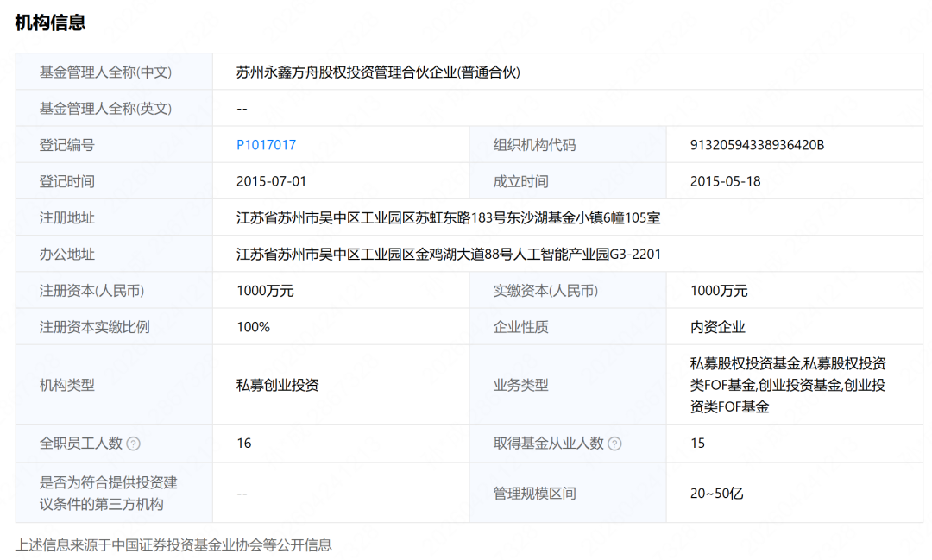
Task: Select the 私募创业投资 institution type value
Action: pyautogui.click(x=277, y=385)
